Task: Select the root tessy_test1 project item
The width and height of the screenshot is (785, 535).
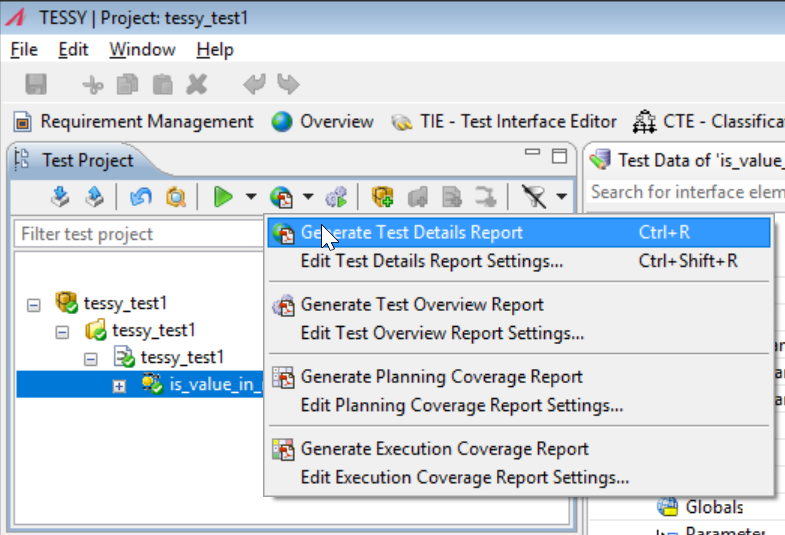Action: coord(112,303)
